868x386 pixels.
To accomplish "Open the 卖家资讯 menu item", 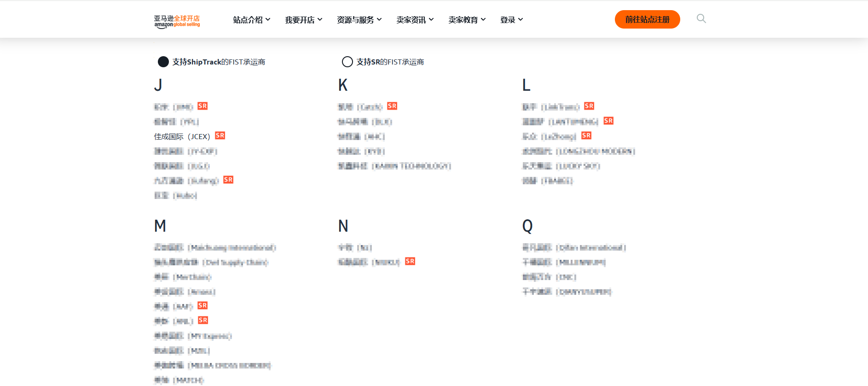I will [x=415, y=20].
